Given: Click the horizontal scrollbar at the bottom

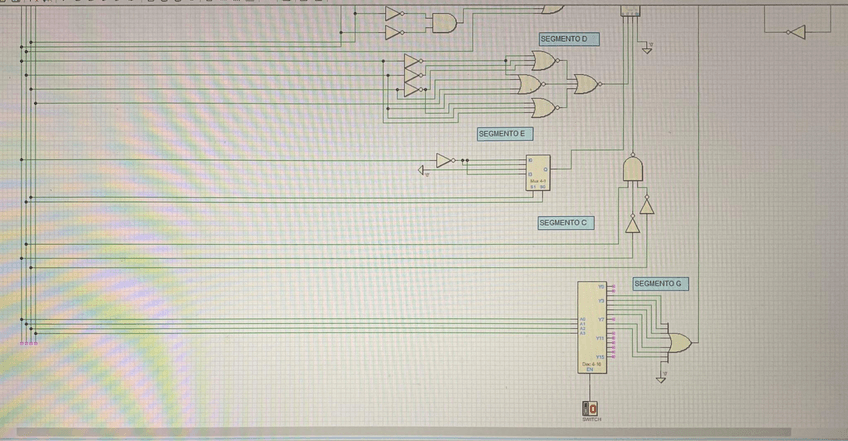Looking at the screenshot, I should pos(400,433).
